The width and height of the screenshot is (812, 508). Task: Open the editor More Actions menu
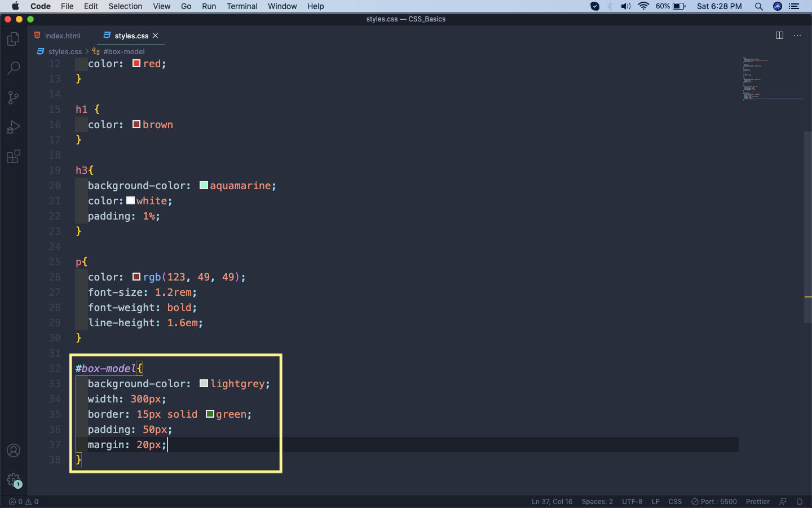pyautogui.click(x=797, y=36)
